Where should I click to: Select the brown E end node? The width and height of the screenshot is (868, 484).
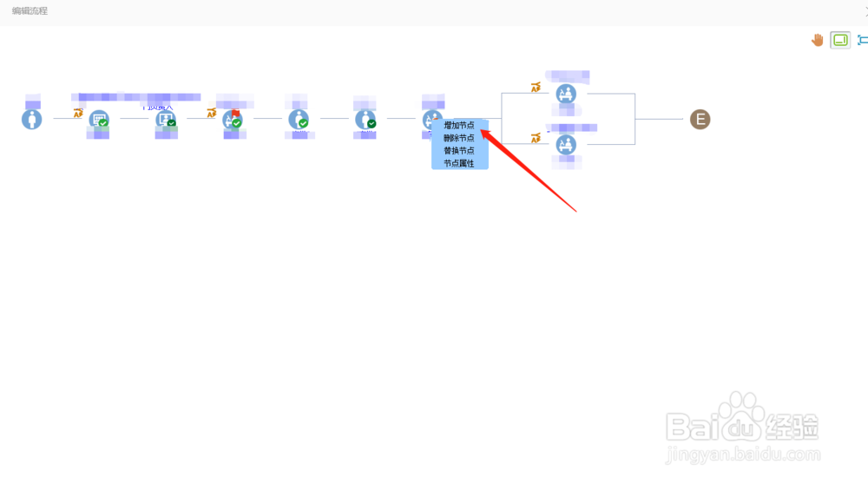coord(700,119)
